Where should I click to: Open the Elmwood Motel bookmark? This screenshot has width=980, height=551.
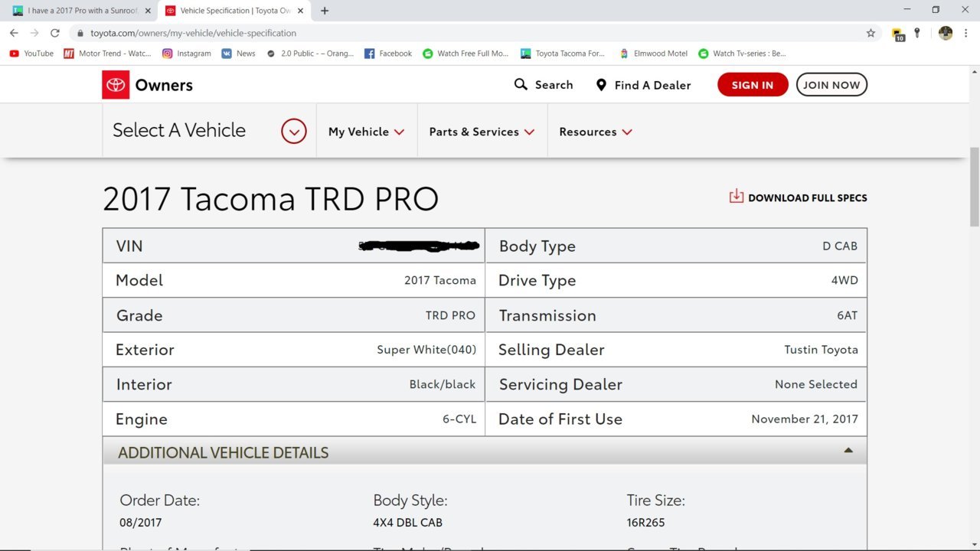tap(653, 54)
